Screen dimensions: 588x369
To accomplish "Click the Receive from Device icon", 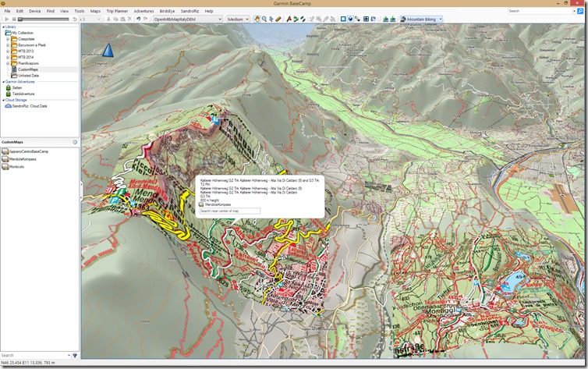I will pos(392,19).
